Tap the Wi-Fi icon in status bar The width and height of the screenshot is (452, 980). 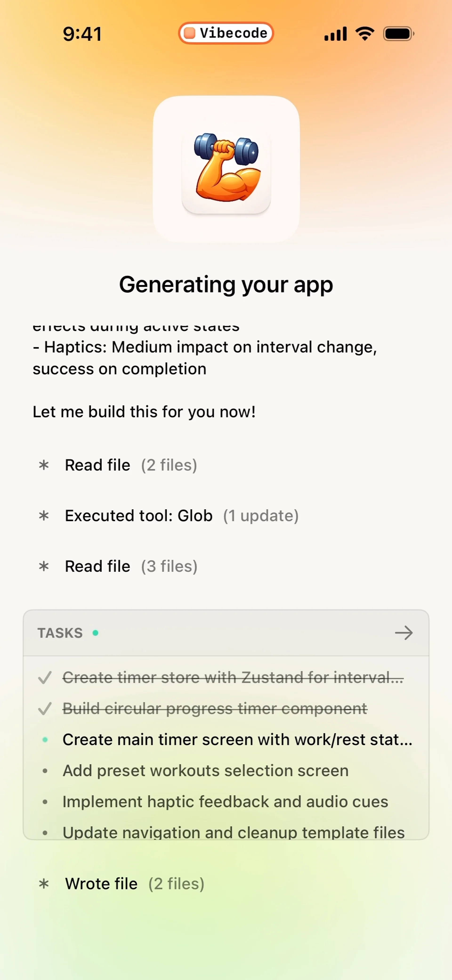click(x=365, y=34)
